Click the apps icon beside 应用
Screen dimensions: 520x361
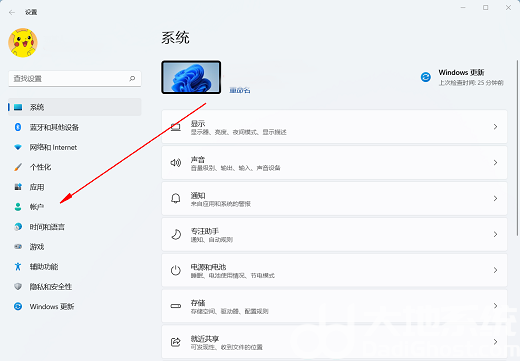(18, 187)
